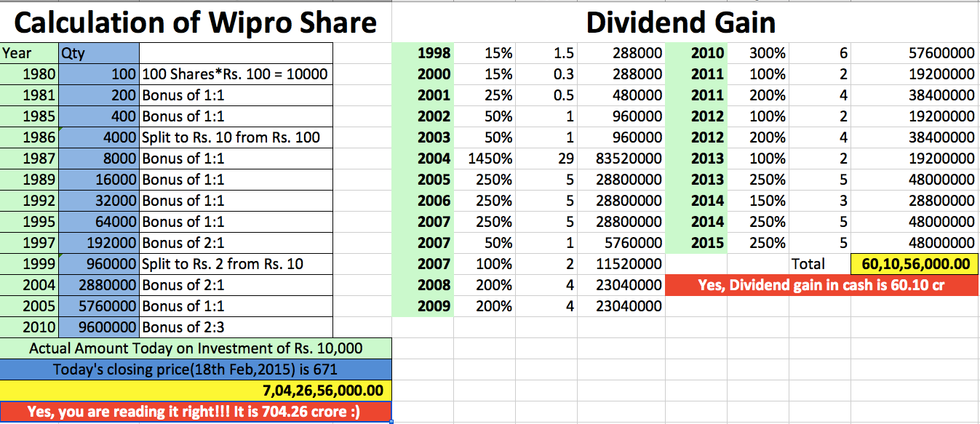Click 'Actual Amount Today on Investment of Rs. 10,000'
980x424 pixels.
pyautogui.click(x=196, y=348)
